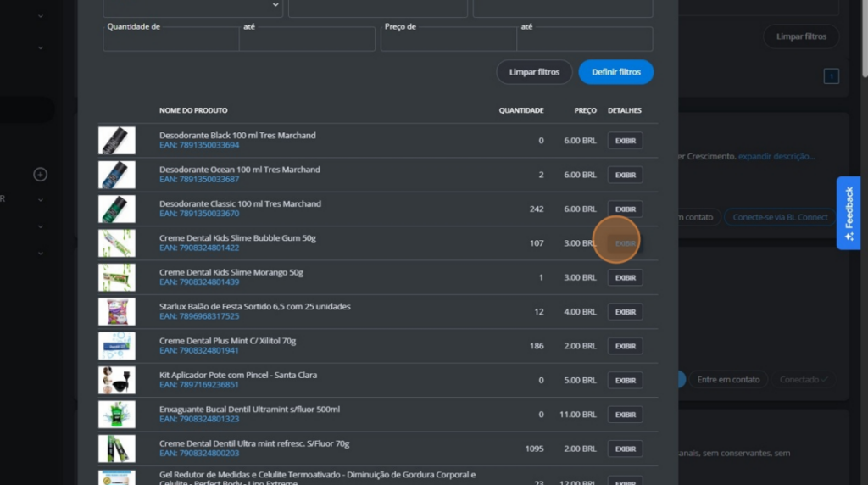Open Creme Dental Plus Mint thumbnail
Image resolution: width=868 pixels, height=485 pixels.
(x=117, y=346)
